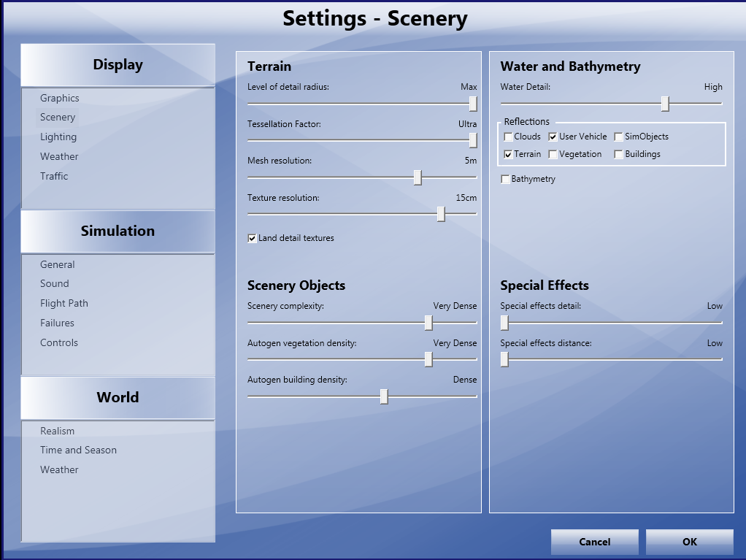Viewport: 746px width, 560px height.
Task: Click the '5m' mesh resolution value
Action: (x=471, y=161)
